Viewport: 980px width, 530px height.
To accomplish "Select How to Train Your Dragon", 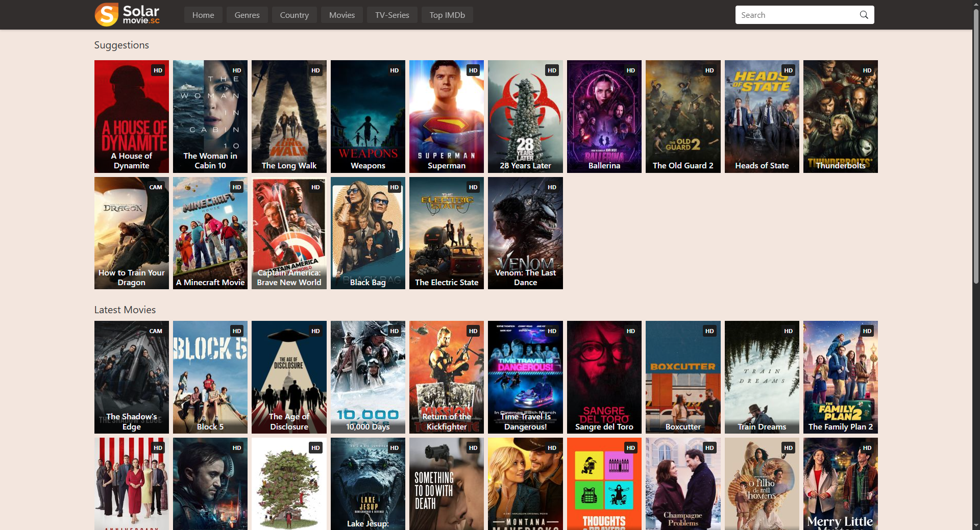I will click(131, 233).
